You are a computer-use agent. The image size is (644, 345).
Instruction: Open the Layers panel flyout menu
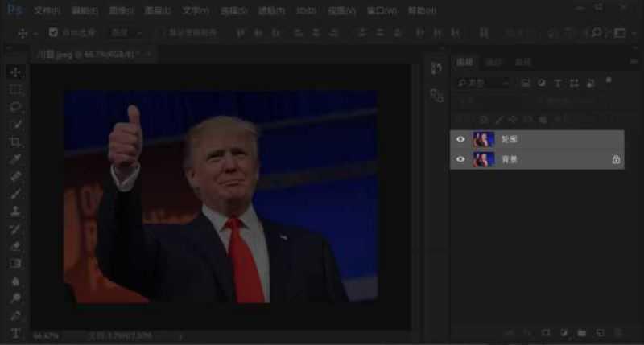click(x=634, y=62)
